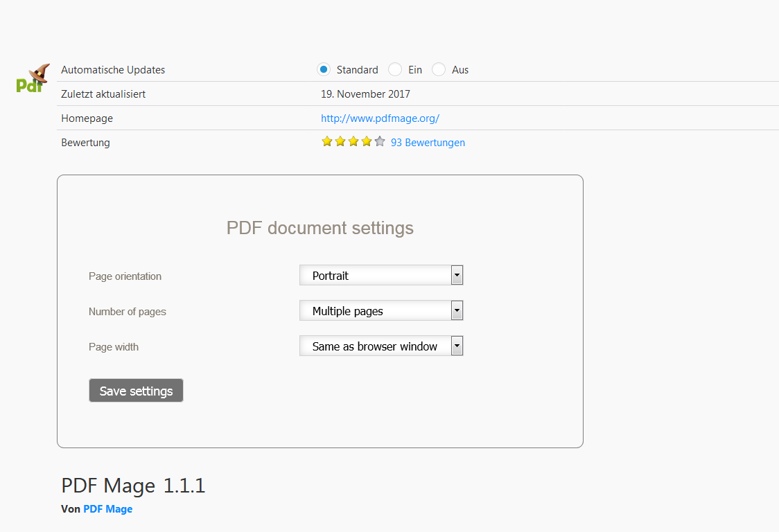Click the Automatische Updates label
This screenshot has height=532, width=779.
[113, 70]
